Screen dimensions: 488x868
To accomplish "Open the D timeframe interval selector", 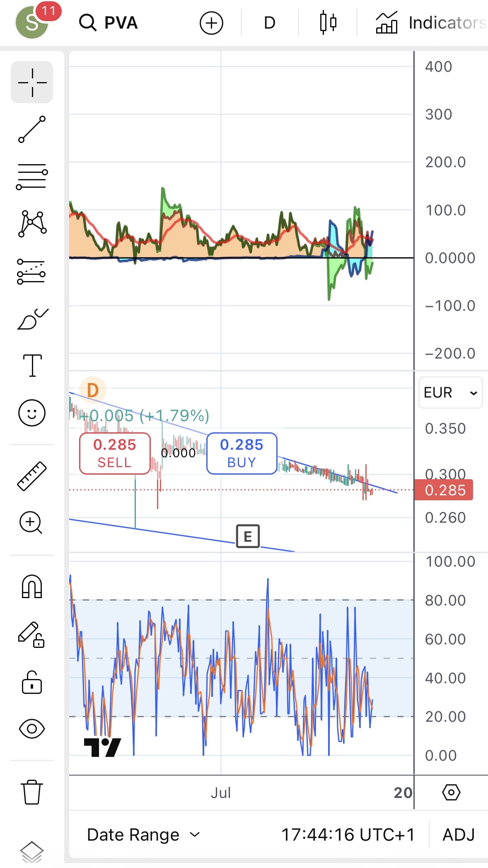I will point(269,23).
